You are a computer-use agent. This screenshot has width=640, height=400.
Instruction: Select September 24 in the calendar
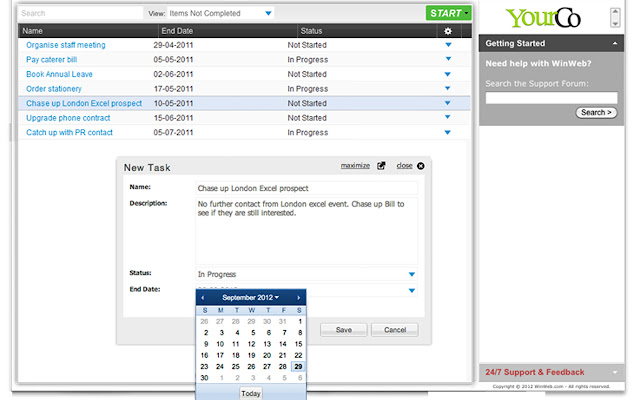(x=220, y=367)
